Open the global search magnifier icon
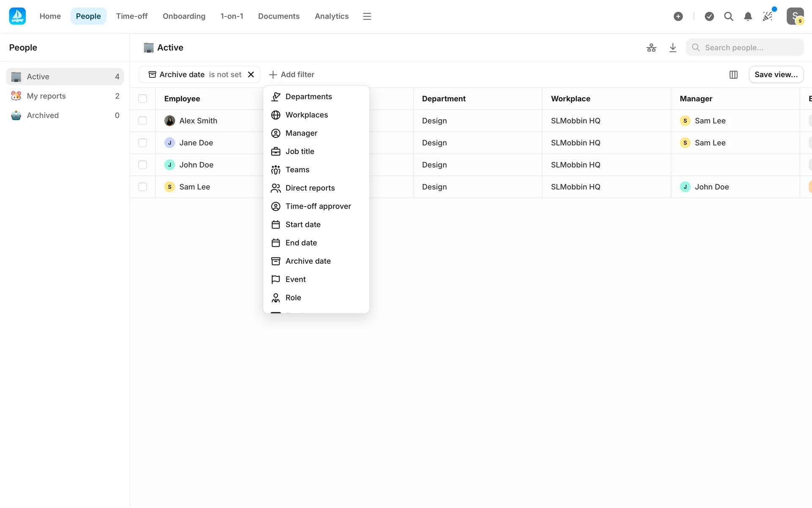This screenshot has width=812, height=508. [x=728, y=17]
